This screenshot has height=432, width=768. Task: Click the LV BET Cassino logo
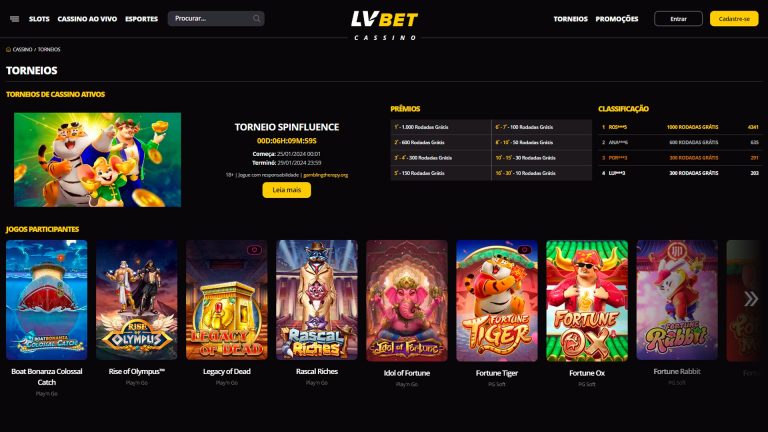[384, 25]
